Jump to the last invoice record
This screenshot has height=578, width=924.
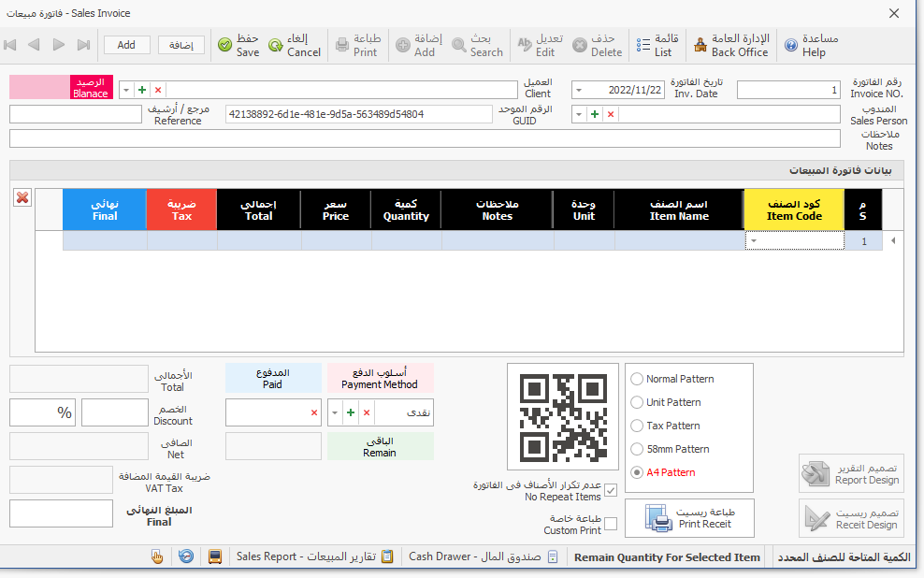[x=83, y=45]
